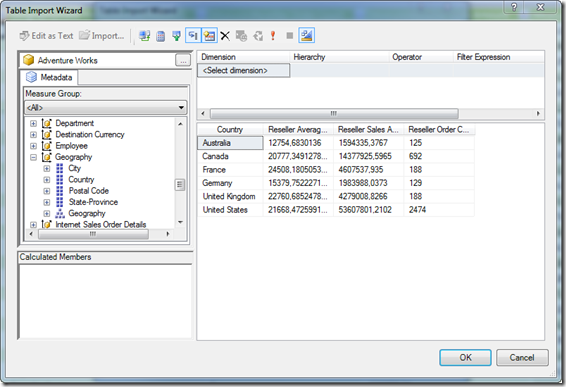
Task: Click the Reseller Order C... column header
Action: tap(439, 130)
